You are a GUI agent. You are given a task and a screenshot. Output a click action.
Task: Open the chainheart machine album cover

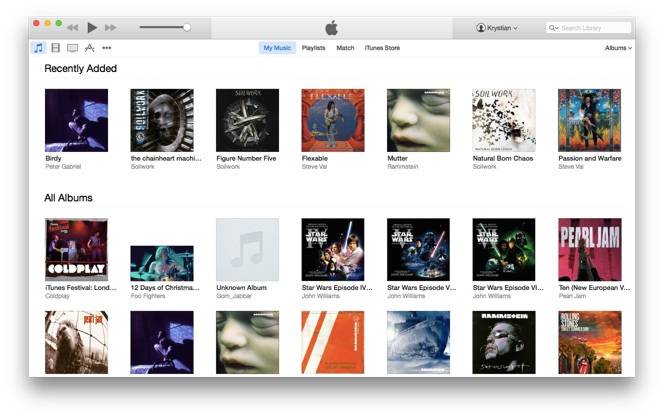point(162,120)
